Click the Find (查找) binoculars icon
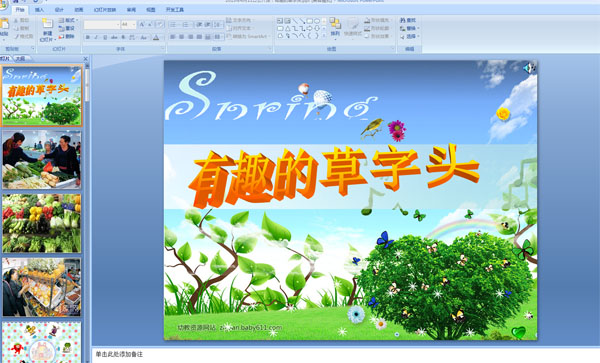Screen dimensions: 600x363 tap(403, 20)
